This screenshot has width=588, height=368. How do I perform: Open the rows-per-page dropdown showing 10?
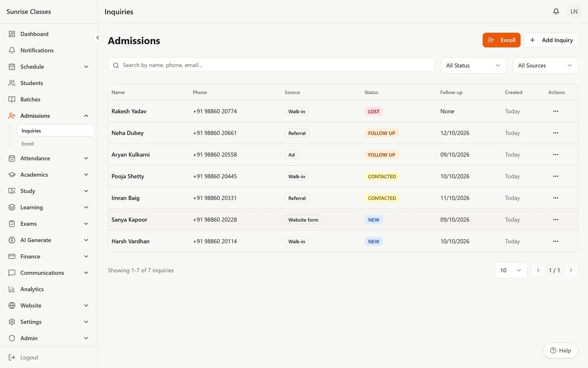[511, 270]
